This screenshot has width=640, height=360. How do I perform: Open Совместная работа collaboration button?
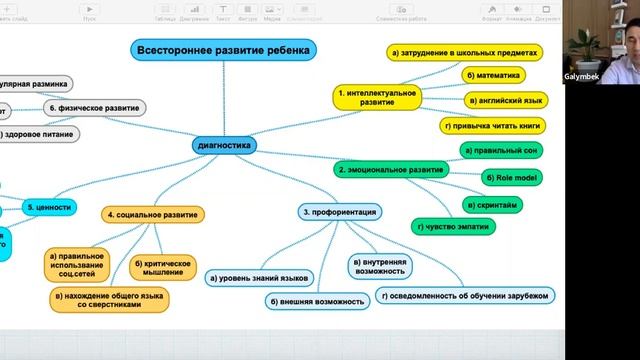click(401, 9)
